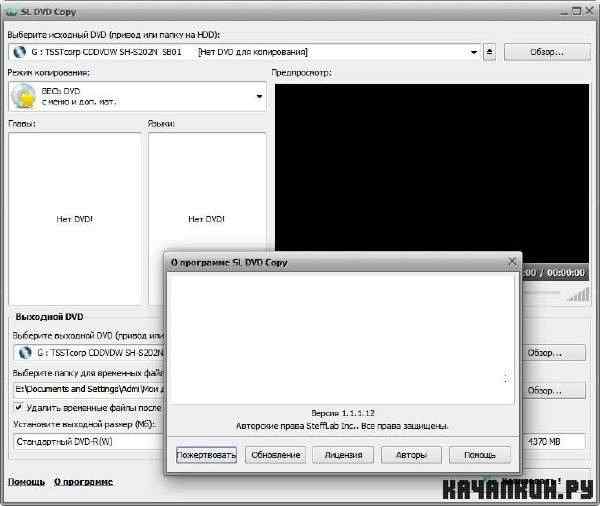
Task: Open the output DVD drive combo box
Action: (x=90, y=353)
